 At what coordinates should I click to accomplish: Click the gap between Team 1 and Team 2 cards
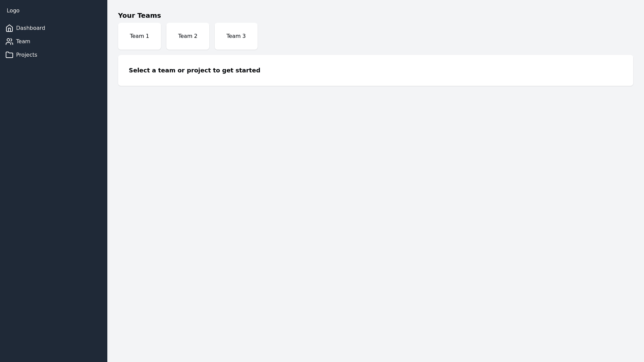point(164,36)
